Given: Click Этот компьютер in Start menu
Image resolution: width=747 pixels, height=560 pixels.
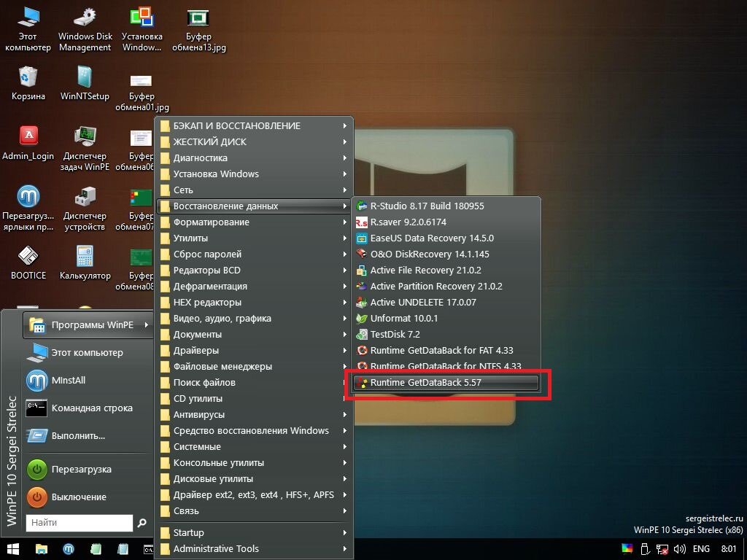Looking at the screenshot, I should pos(88,353).
